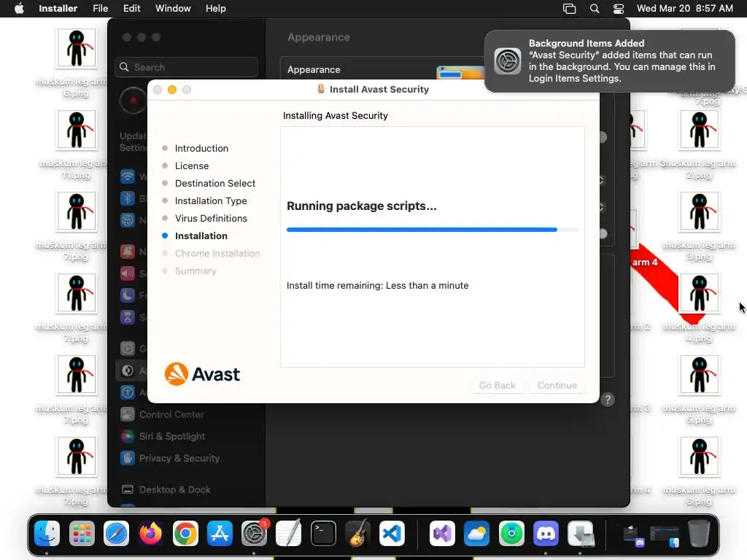Open the Edit menu
This screenshot has height=560, width=747.
(131, 9)
